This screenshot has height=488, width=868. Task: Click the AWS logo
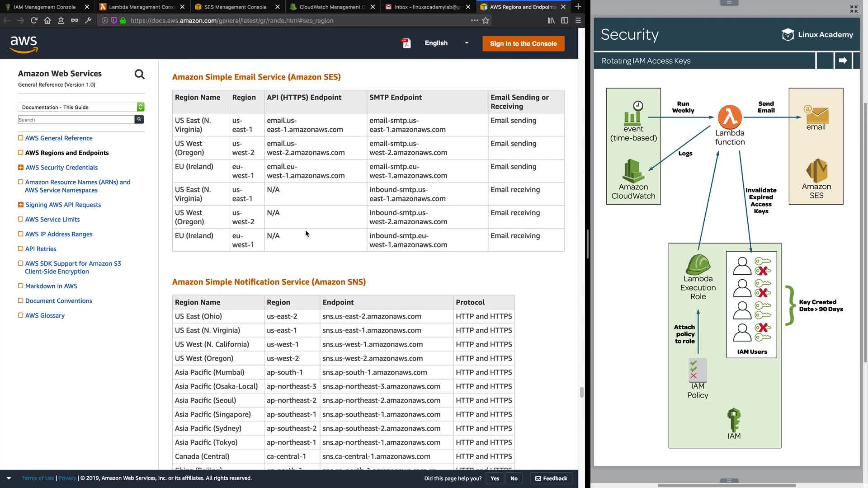coord(24,44)
